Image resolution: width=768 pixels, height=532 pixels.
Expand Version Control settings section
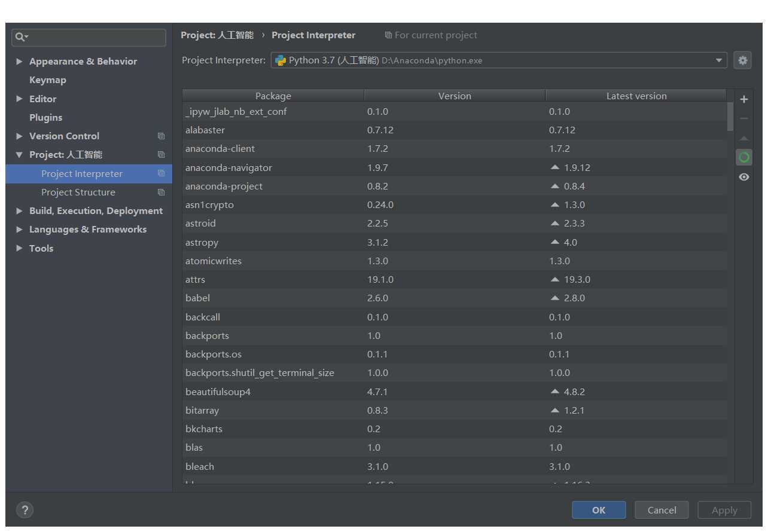click(x=20, y=136)
